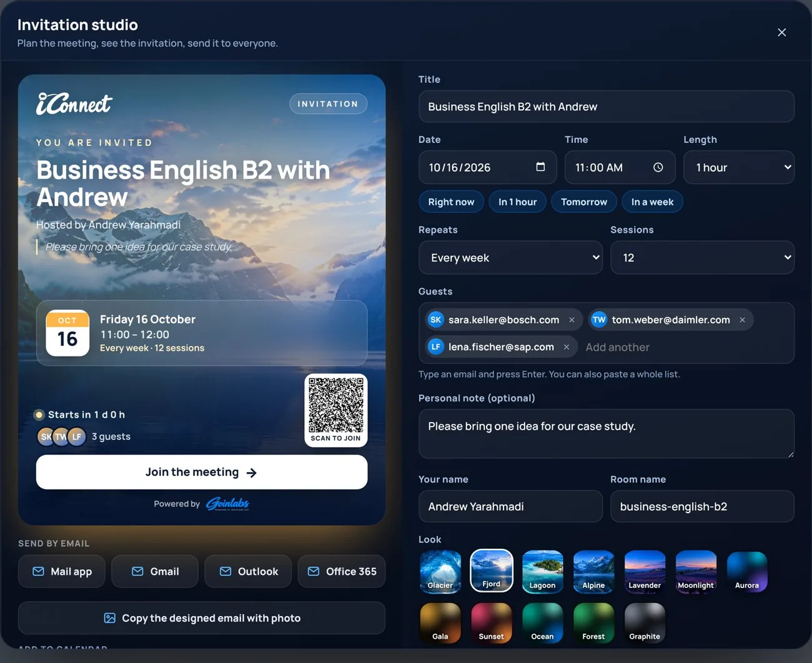Screen dimensions: 812x663
Task: Remove guest lena.fischer@sap.com
Action: [566, 347]
